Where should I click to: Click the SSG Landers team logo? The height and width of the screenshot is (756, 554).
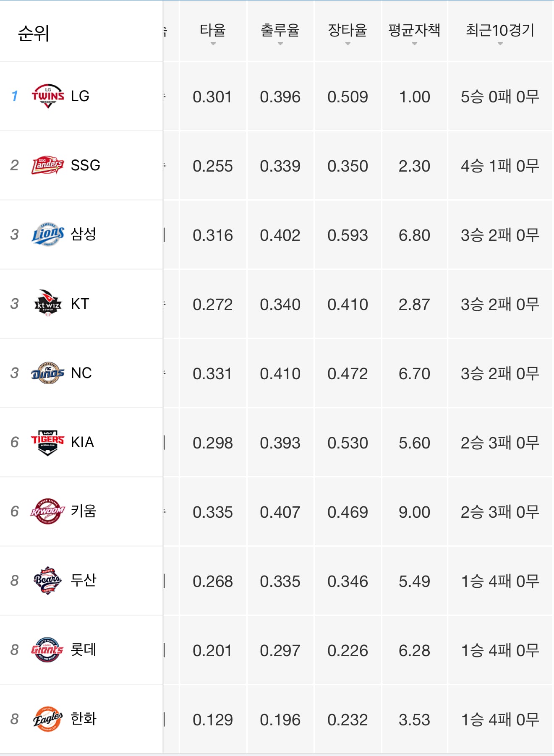(x=48, y=165)
